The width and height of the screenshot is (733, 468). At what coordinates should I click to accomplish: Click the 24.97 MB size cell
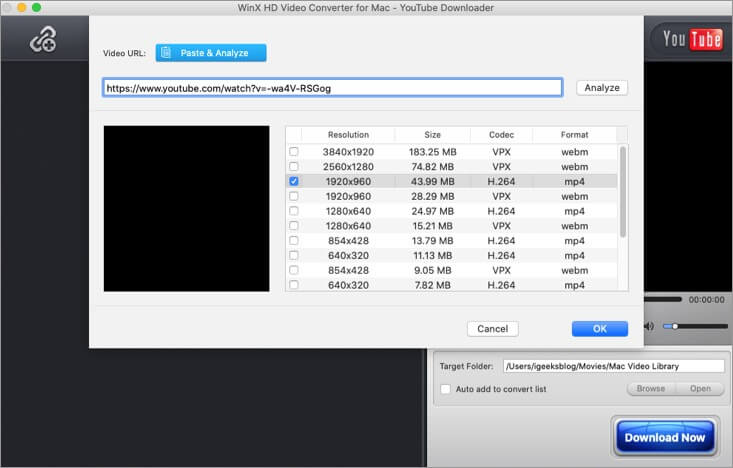tap(432, 211)
